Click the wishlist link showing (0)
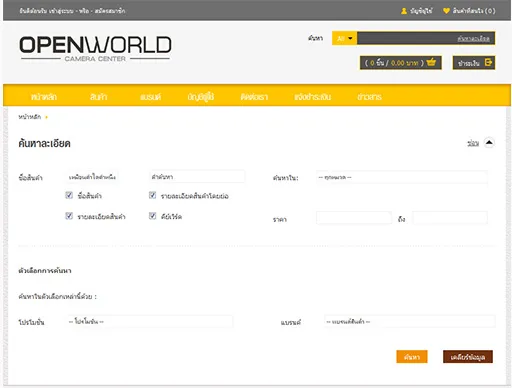 click(x=474, y=11)
